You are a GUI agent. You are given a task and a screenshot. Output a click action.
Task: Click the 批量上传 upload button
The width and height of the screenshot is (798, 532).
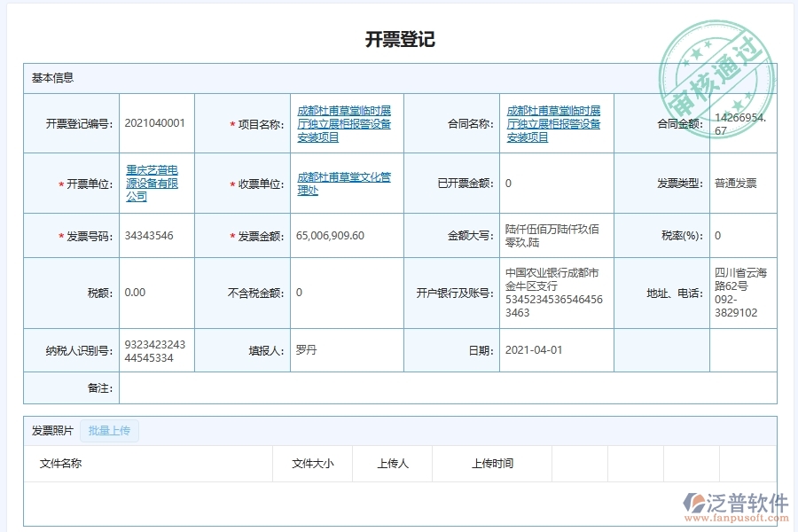109,431
